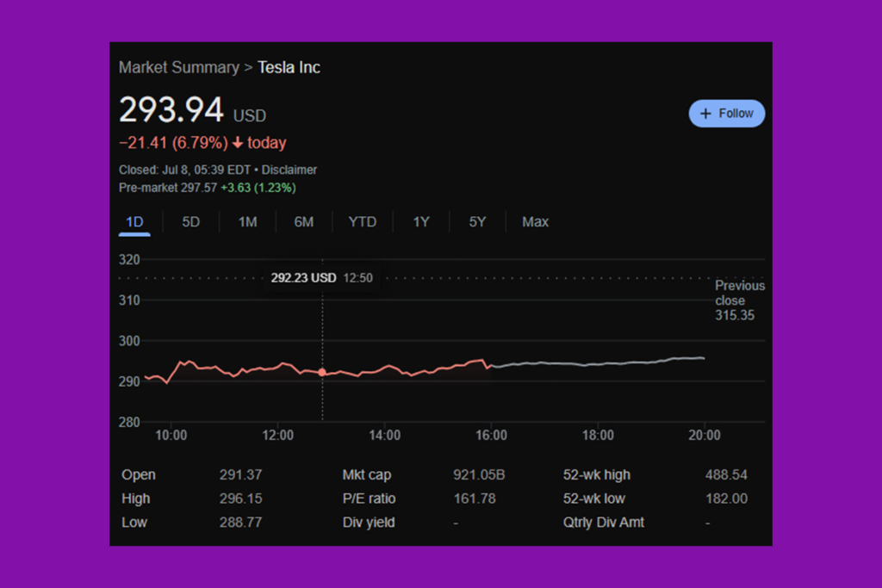The height and width of the screenshot is (588, 882).
Task: Click the Follow button
Action: [x=726, y=114]
